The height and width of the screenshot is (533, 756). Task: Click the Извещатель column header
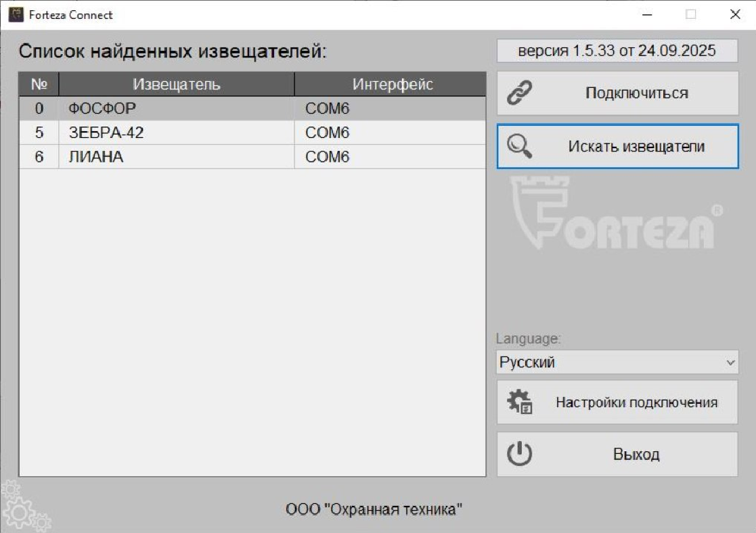(176, 83)
